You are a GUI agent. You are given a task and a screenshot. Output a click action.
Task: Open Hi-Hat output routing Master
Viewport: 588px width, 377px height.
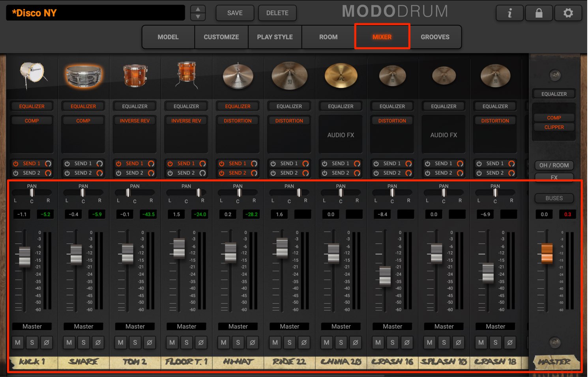click(238, 327)
